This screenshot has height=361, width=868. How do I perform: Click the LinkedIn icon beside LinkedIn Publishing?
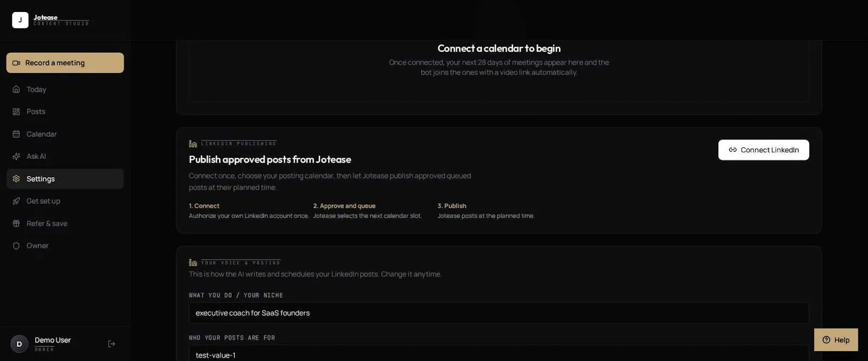[x=193, y=144]
